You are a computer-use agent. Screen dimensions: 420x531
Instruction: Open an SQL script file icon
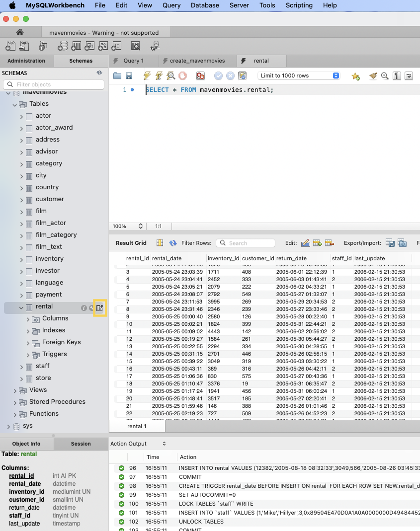pyautogui.click(x=24, y=45)
